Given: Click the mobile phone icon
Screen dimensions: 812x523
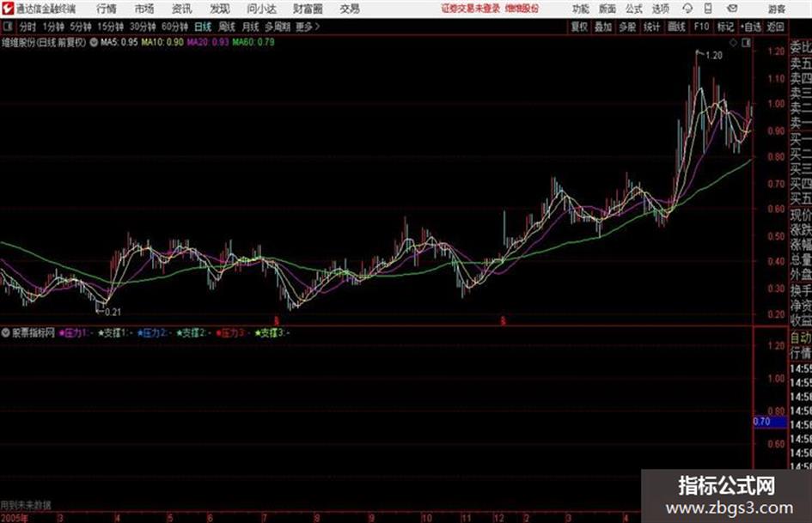Looking at the screenshot, I should pos(708,9).
